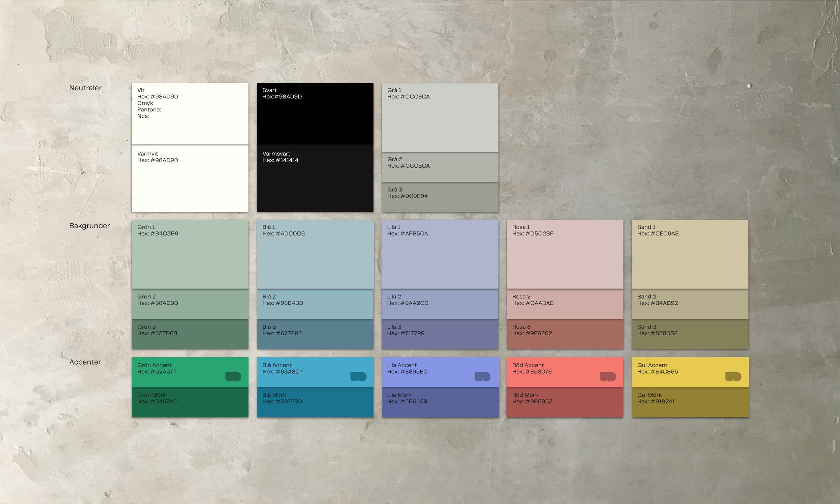Viewport: 840px width, 504px height.
Task: Click the logo icon on Gul Accent swatch
Action: [733, 377]
